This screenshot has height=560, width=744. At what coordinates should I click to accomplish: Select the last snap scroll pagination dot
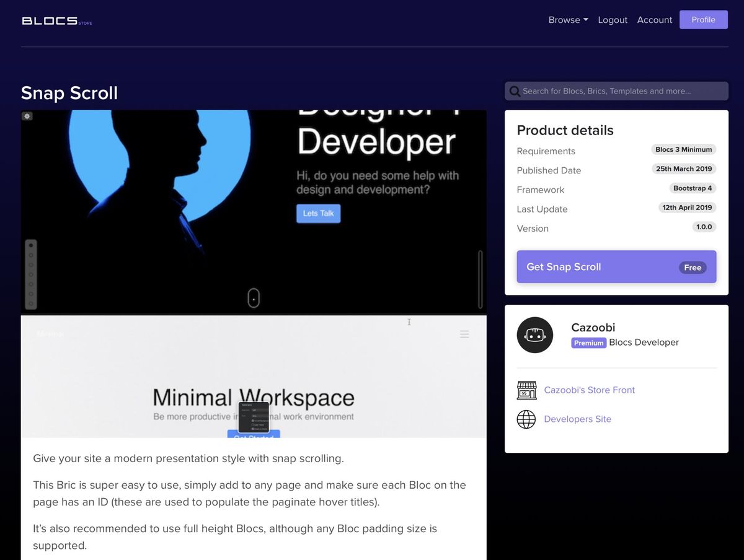click(x=31, y=300)
